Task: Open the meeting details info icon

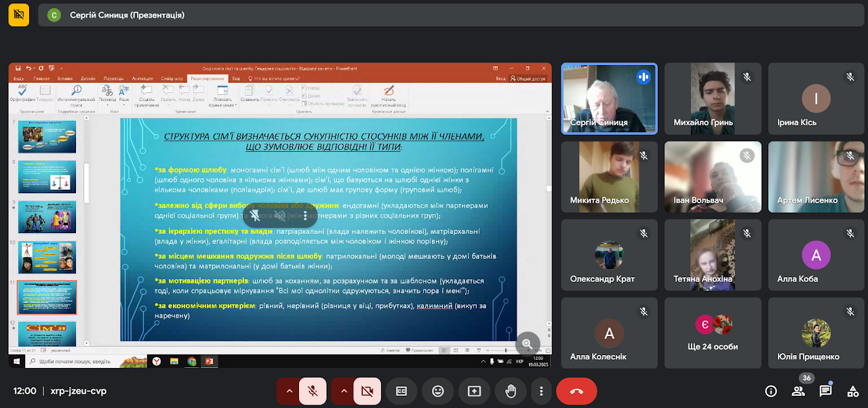Action: (771, 391)
